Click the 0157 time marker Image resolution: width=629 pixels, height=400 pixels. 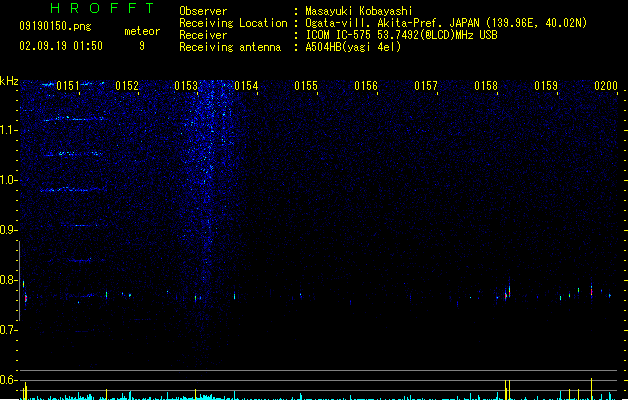(x=426, y=86)
